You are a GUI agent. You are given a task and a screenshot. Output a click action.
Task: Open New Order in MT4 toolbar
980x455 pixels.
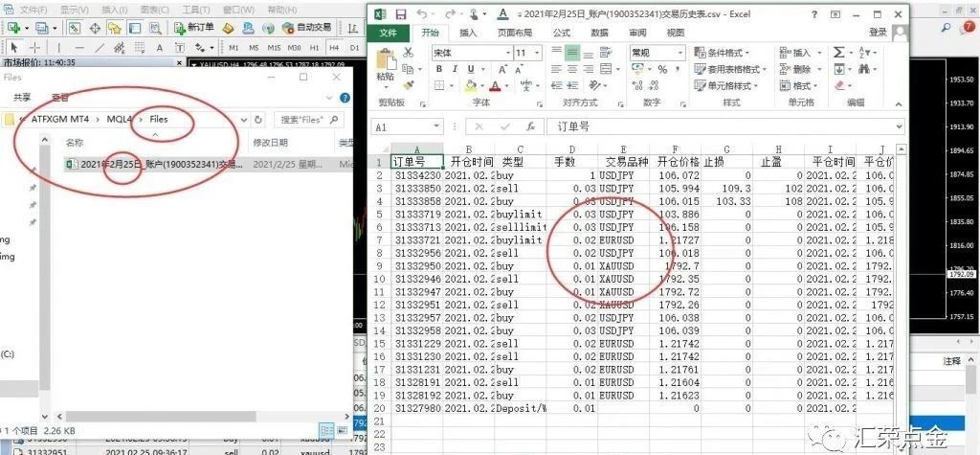click(x=194, y=28)
